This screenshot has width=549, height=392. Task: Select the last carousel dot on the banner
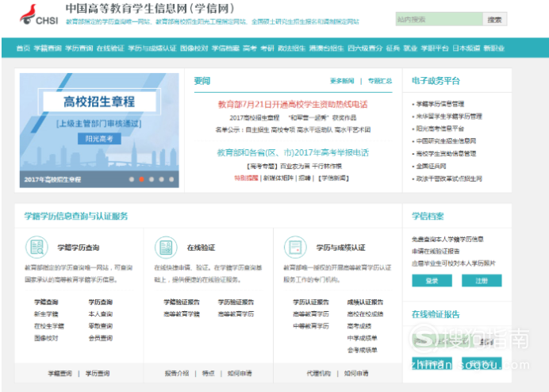(x=171, y=179)
